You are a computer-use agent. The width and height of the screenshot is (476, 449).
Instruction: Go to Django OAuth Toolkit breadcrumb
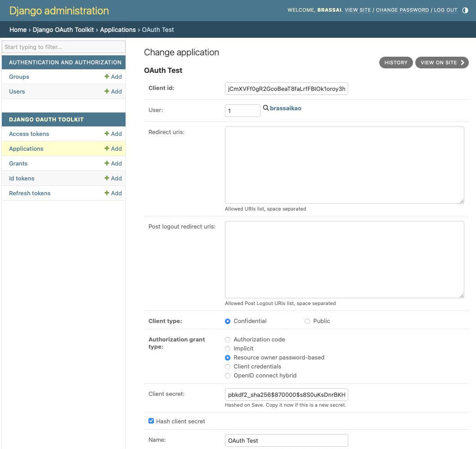(63, 30)
